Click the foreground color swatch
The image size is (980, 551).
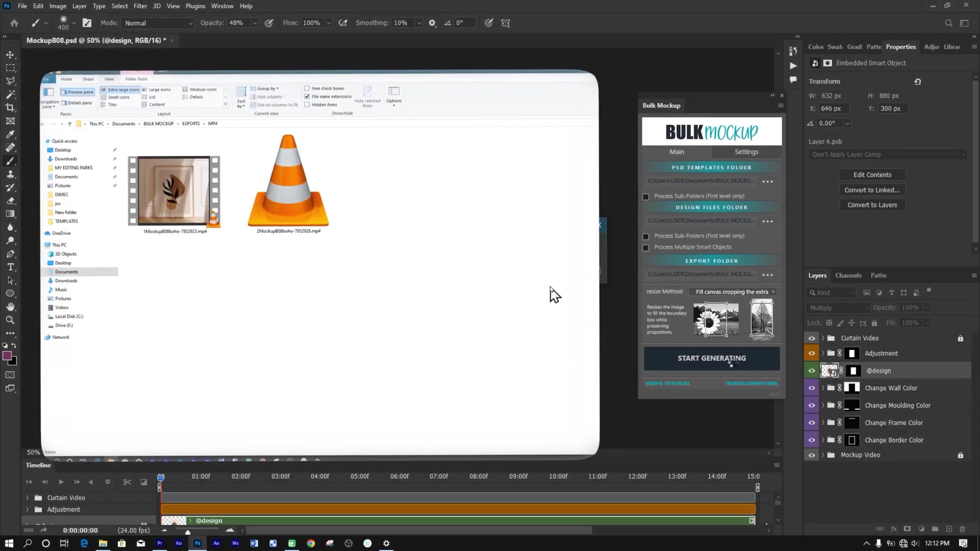tap(8, 356)
